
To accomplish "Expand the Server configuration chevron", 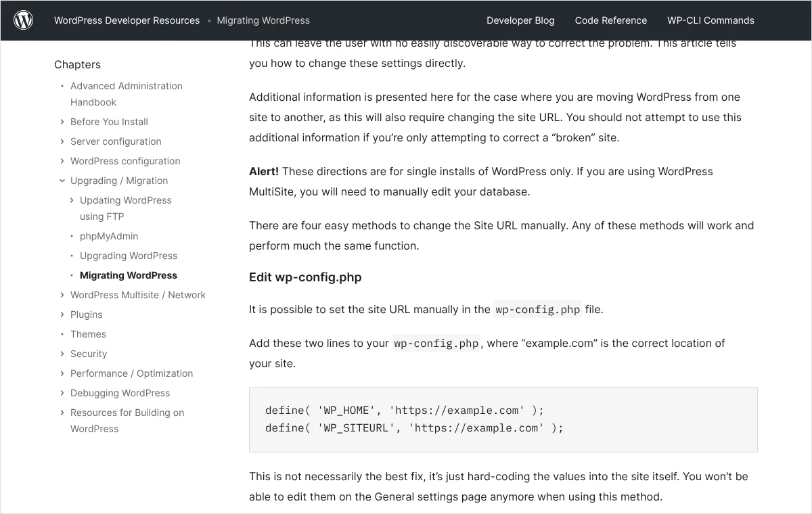I will (62, 141).
